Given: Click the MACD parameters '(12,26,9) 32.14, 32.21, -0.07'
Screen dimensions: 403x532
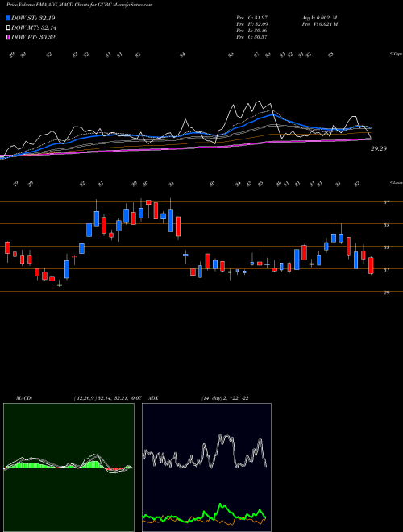Looking at the screenshot, I should [107, 398].
